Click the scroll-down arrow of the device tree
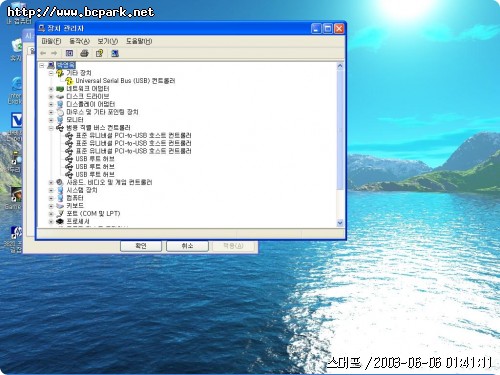The width and height of the screenshot is (500, 375). point(340,223)
